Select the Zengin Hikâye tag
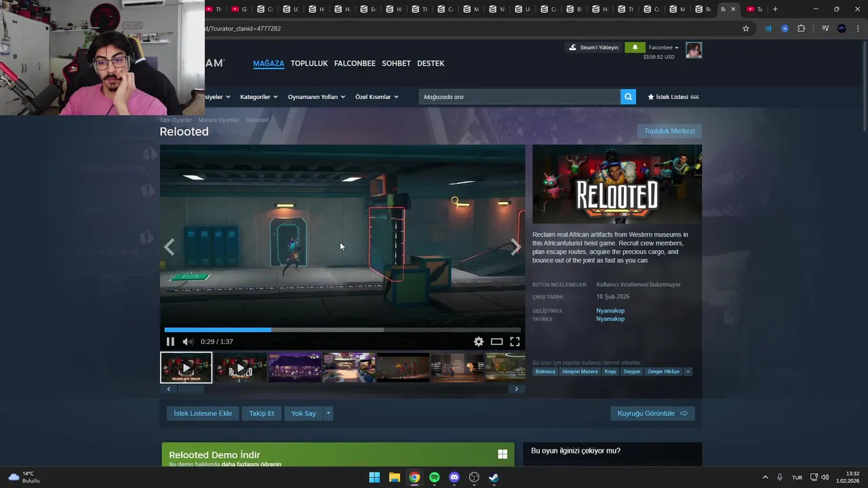 tap(663, 371)
